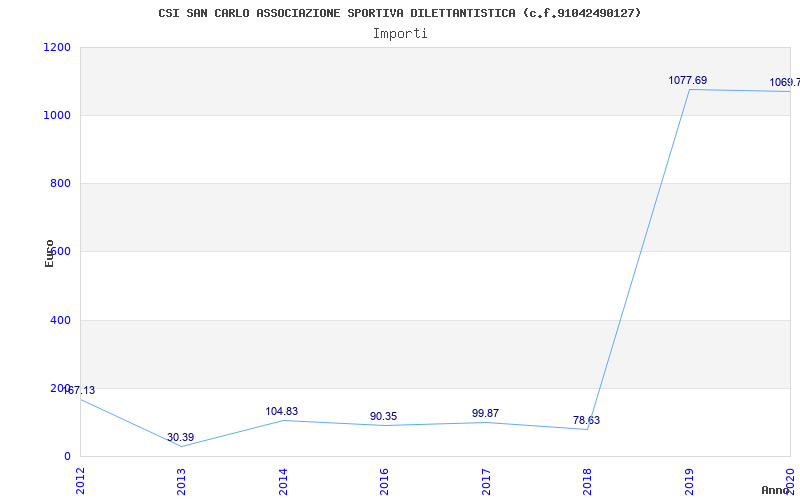Select the 99.87 data label
The width and height of the screenshot is (800, 500).
pyautogui.click(x=485, y=413)
